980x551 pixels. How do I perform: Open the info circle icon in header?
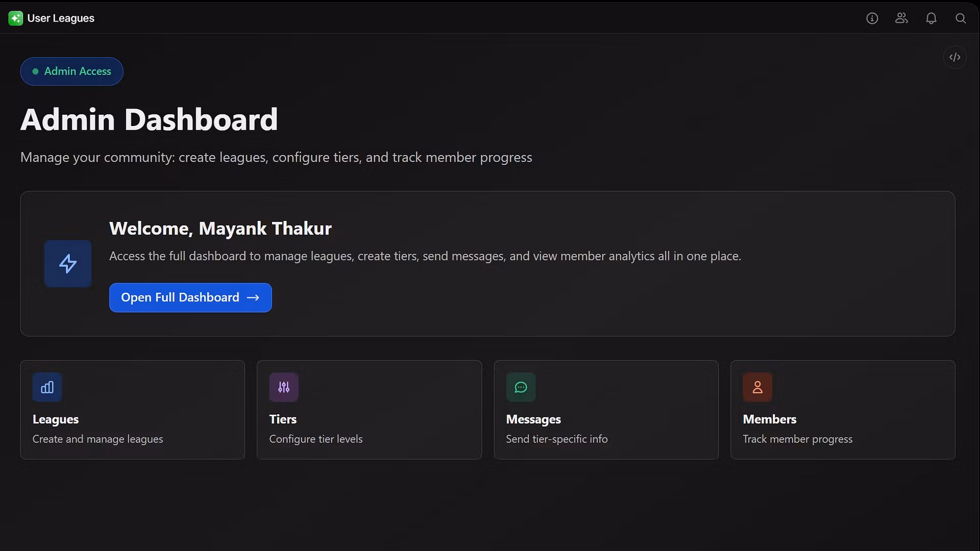(872, 18)
